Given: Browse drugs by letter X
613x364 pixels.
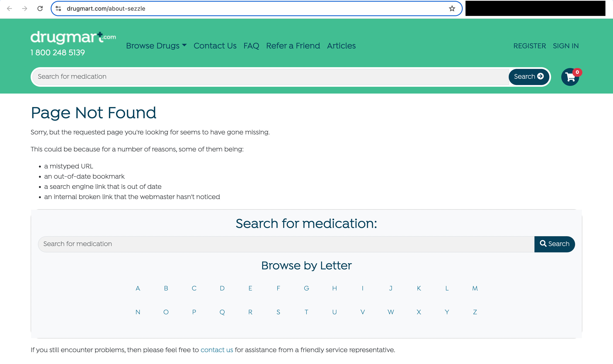Looking at the screenshot, I should coord(419,312).
